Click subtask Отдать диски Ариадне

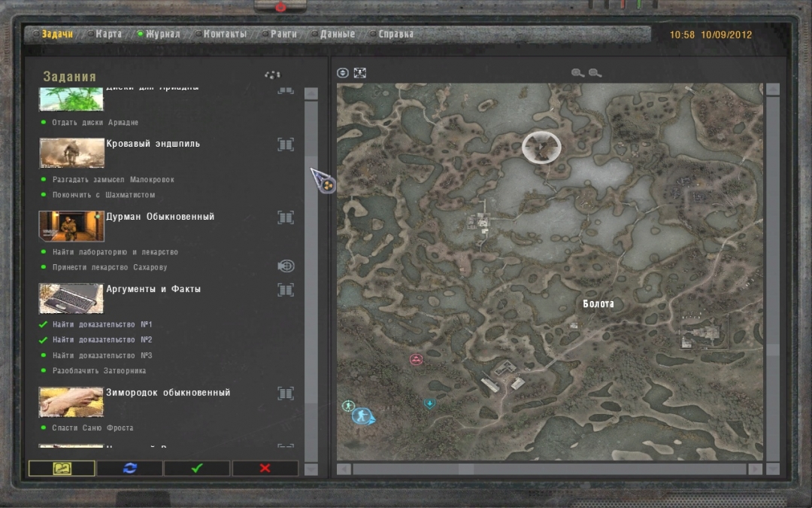(x=95, y=123)
